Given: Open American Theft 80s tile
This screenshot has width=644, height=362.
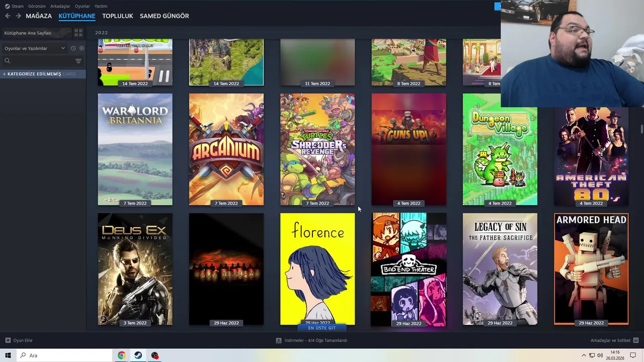Looking at the screenshot, I should (591, 156).
